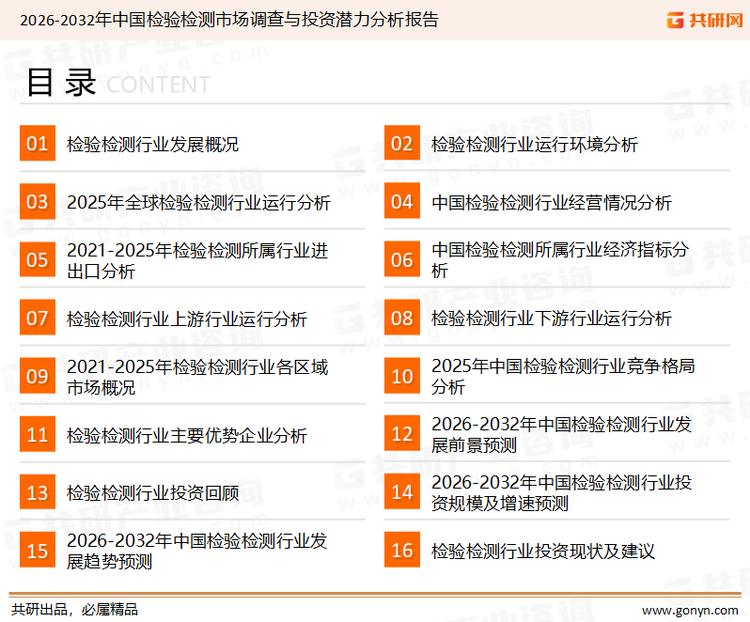
Task: Select 检验检测行业主要优势企业分析 entry
Action: pos(187,435)
